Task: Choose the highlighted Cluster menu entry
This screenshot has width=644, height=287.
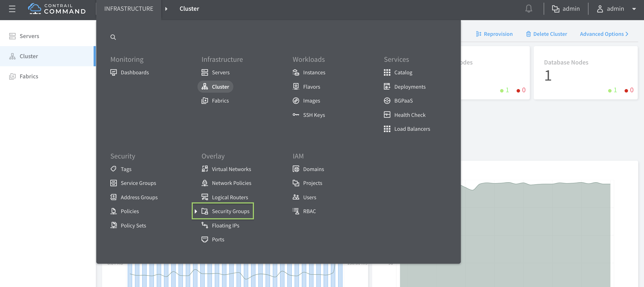Action: 215,87
